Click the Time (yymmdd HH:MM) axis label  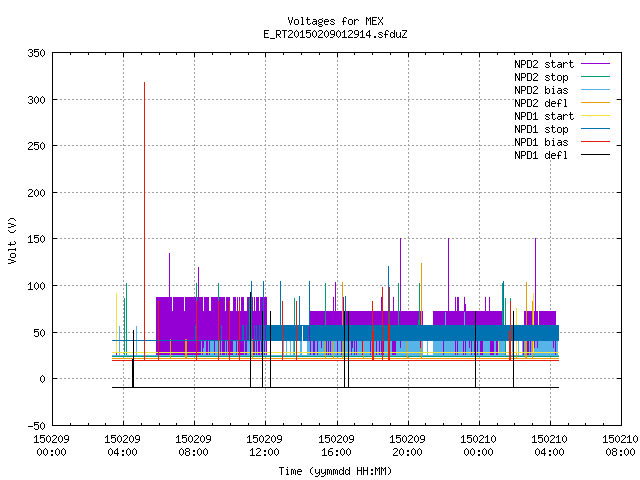click(x=335, y=471)
